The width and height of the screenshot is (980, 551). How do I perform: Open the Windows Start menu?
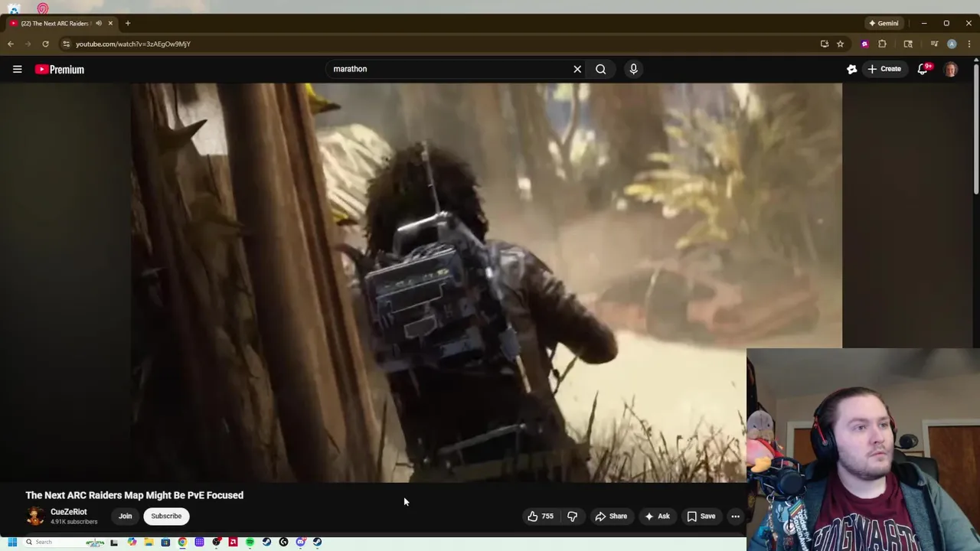[x=12, y=542]
